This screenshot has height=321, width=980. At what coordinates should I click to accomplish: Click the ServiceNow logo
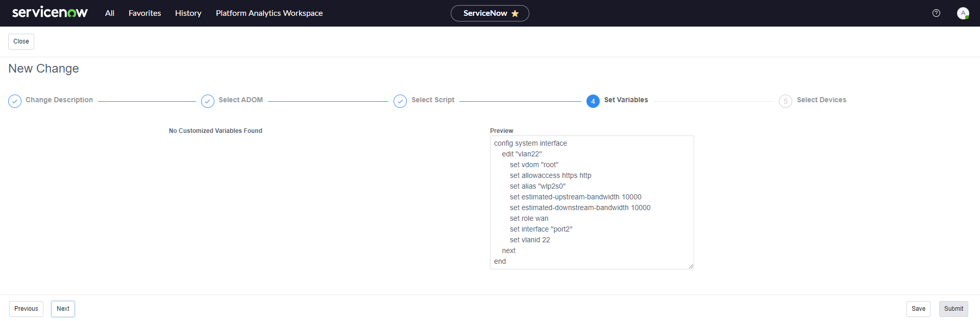[50, 13]
